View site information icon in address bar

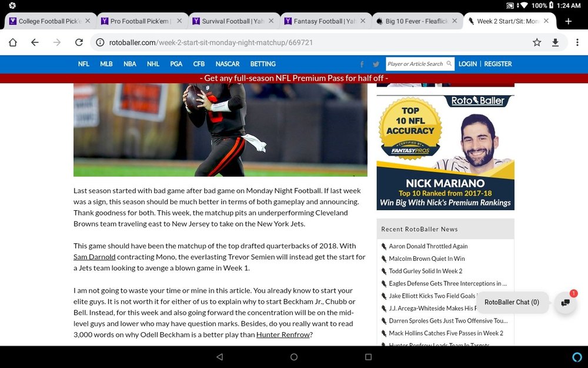pyautogui.click(x=100, y=42)
